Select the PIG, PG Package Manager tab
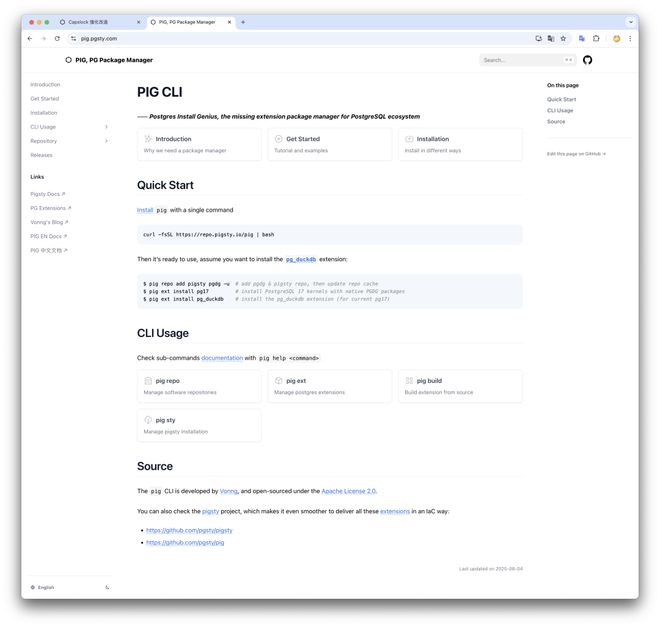 [190, 22]
